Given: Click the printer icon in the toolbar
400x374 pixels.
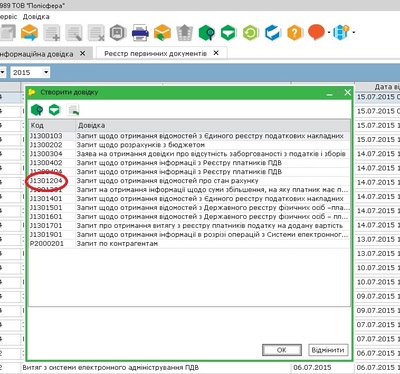Looking at the screenshot, I should pos(140,33).
